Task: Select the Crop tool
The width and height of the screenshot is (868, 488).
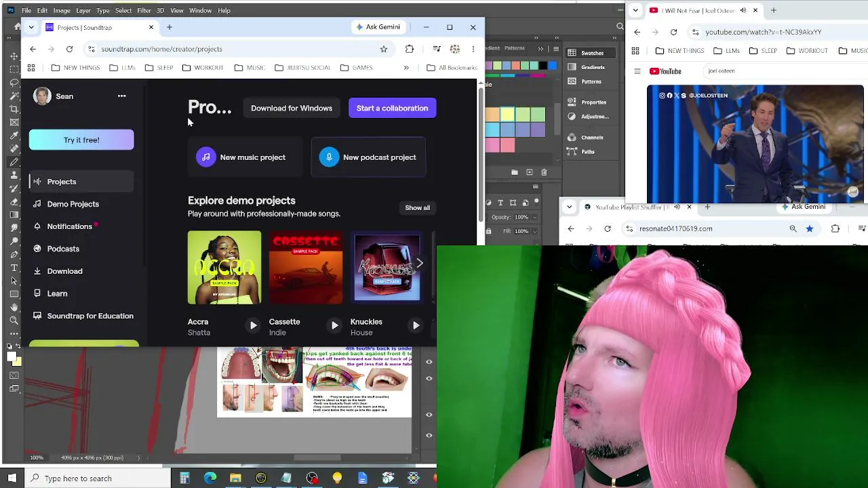Action: click(x=14, y=109)
